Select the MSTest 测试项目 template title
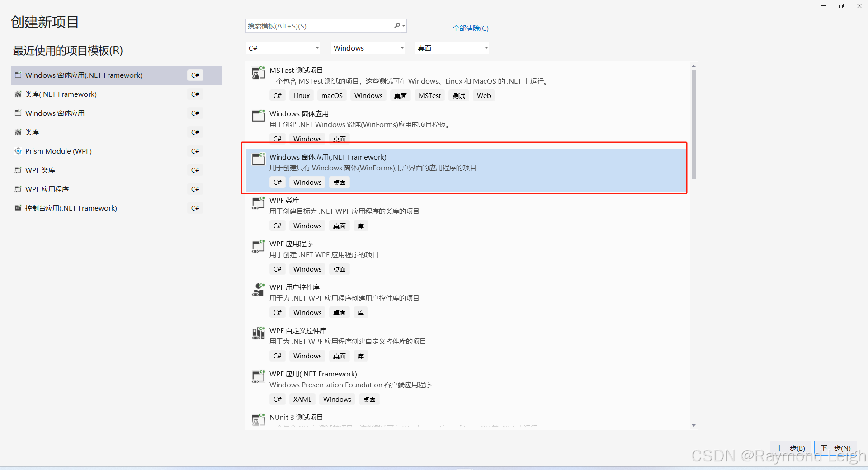 pyautogui.click(x=296, y=70)
